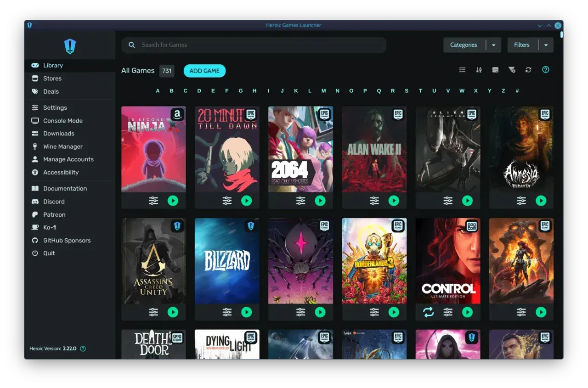The width and height of the screenshot is (588, 388).
Task: Click the vertical scrollbar thumb in the library
Action: point(561,34)
